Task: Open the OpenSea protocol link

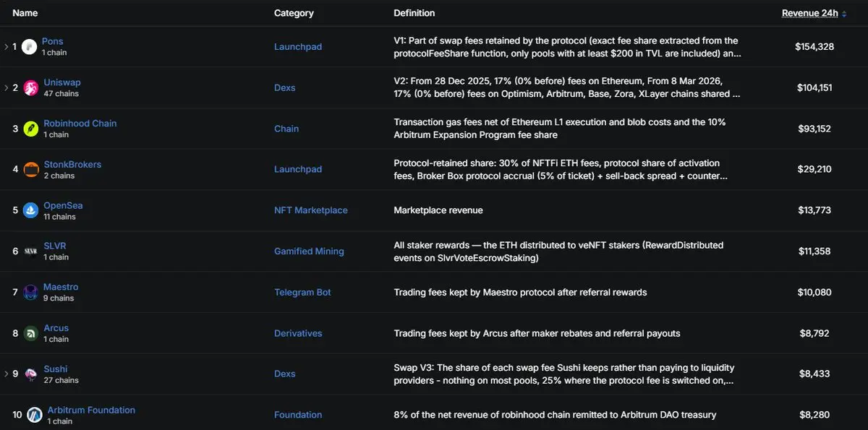Action: click(63, 205)
